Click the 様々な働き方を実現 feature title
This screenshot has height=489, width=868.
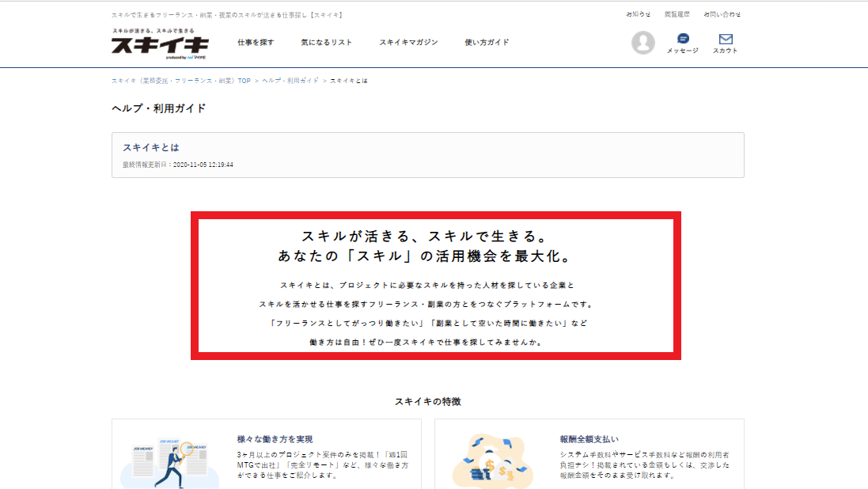[x=275, y=439]
